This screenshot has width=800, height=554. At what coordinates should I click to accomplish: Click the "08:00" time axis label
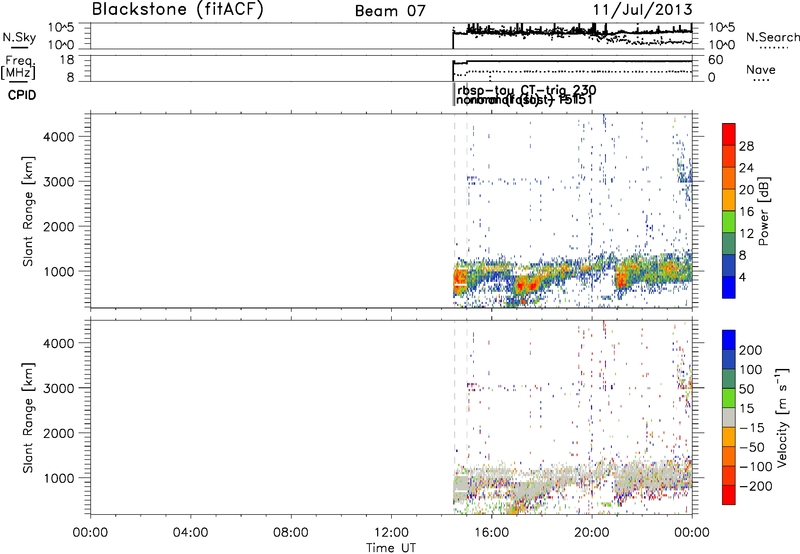[290, 533]
